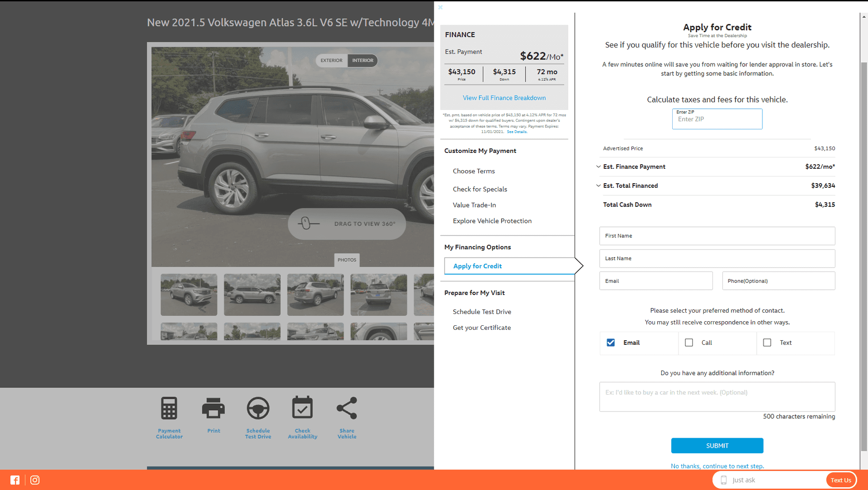This screenshot has width=868, height=490.
Task: Click the main Atlas vehicle 360 image
Action: pyautogui.click(x=292, y=157)
